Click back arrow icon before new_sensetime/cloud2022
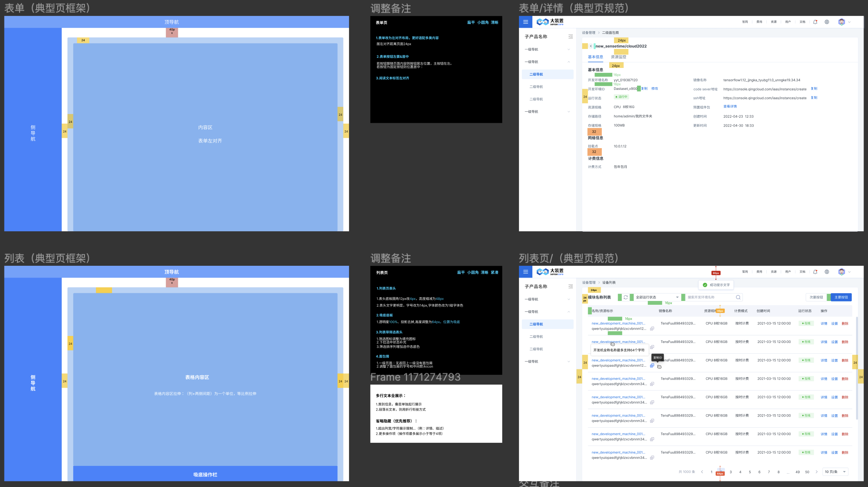Screen dimensions: 868x487 click(591, 46)
